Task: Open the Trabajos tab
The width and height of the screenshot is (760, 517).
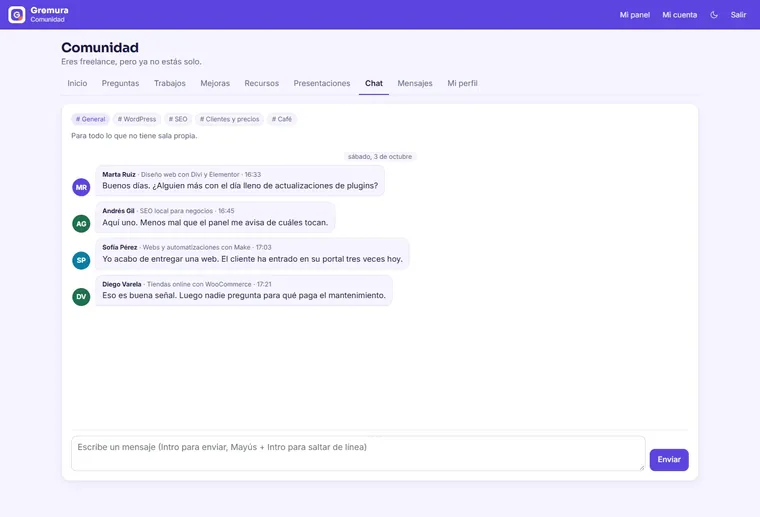Action: click(170, 83)
